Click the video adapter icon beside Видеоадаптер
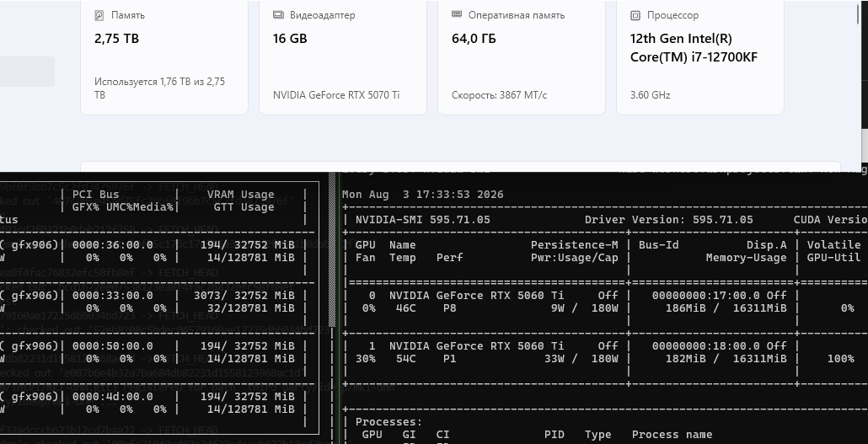868x444 pixels. 278,15
